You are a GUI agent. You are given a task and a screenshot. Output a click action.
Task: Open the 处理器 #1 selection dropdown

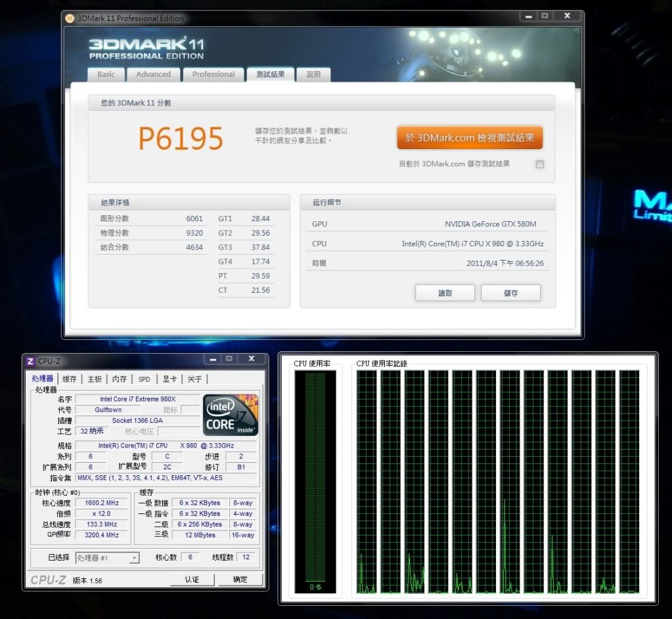108,558
